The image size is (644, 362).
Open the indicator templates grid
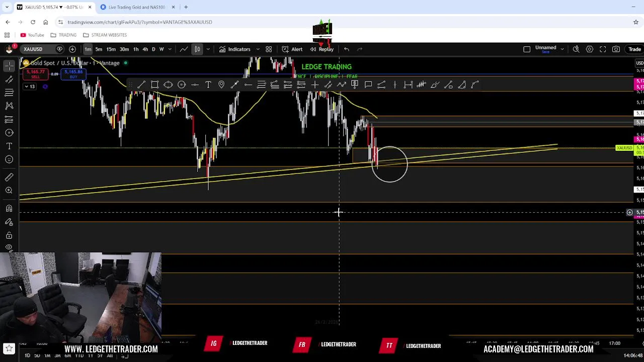point(269,49)
